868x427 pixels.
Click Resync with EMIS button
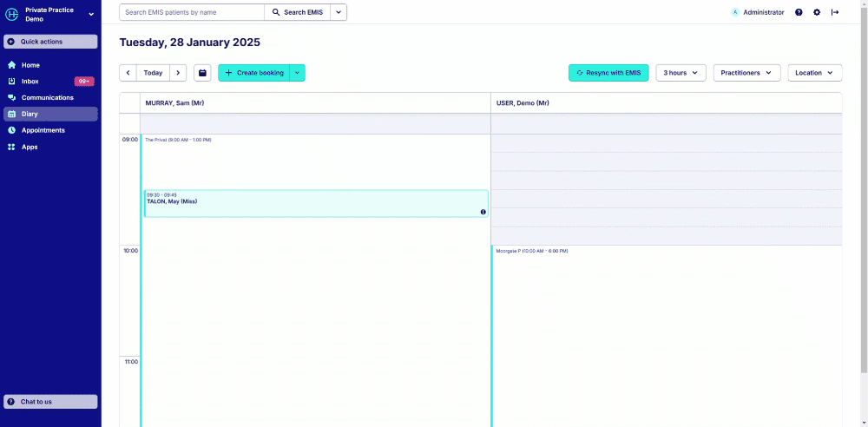click(x=608, y=73)
